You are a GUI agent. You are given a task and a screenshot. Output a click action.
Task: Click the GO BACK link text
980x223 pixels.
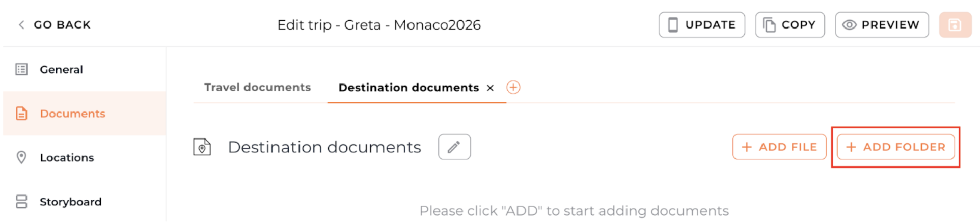[x=62, y=25]
